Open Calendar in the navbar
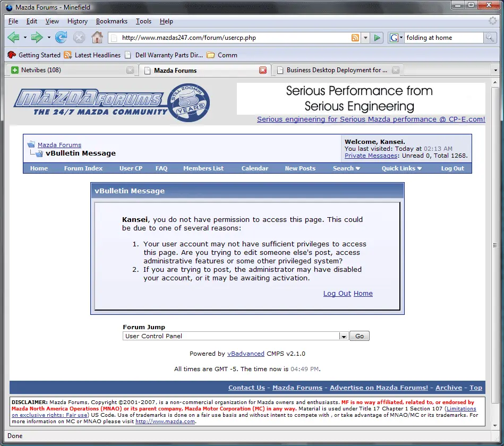This screenshot has height=446, width=504. (x=255, y=168)
